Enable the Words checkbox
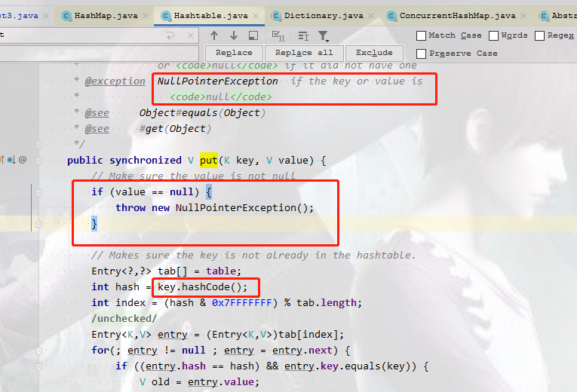The height and width of the screenshot is (392, 577). click(x=493, y=35)
